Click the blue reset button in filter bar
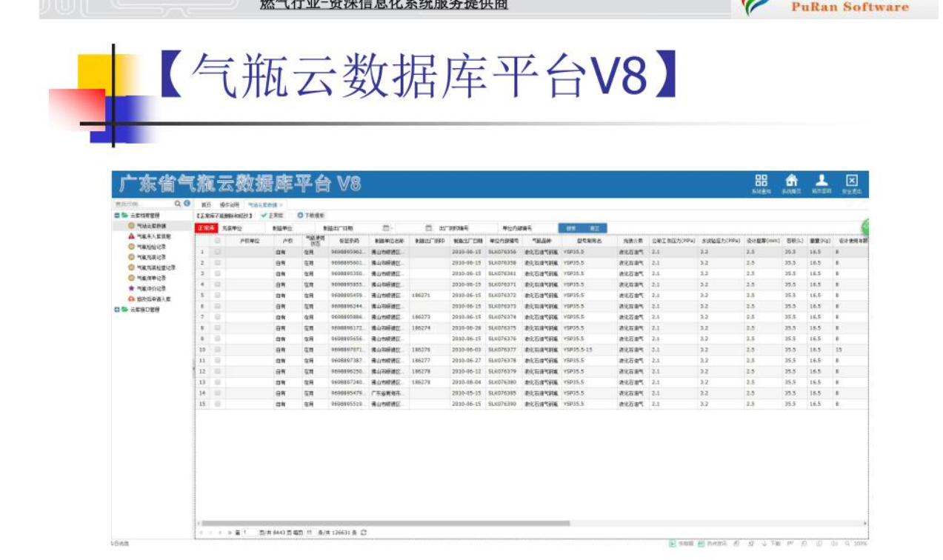This screenshot has height=560, width=943. tap(594, 228)
